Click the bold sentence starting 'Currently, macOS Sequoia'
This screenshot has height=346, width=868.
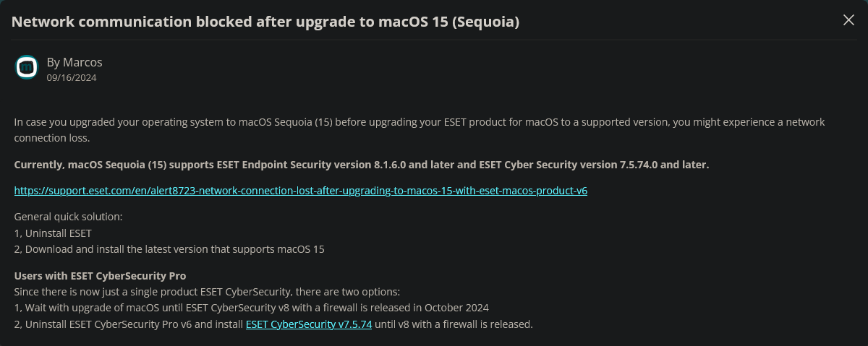(x=362, y=165)
